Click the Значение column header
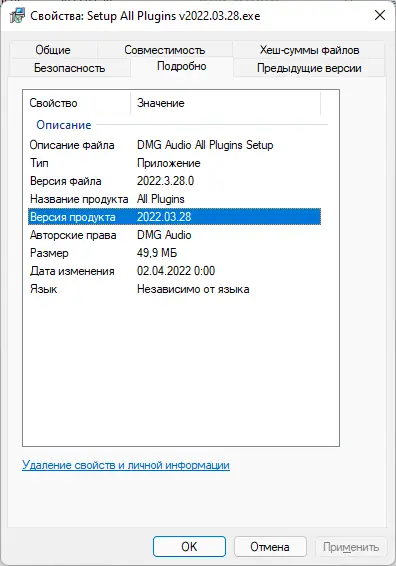Screen dimensions: 396x566 point(225,103)
